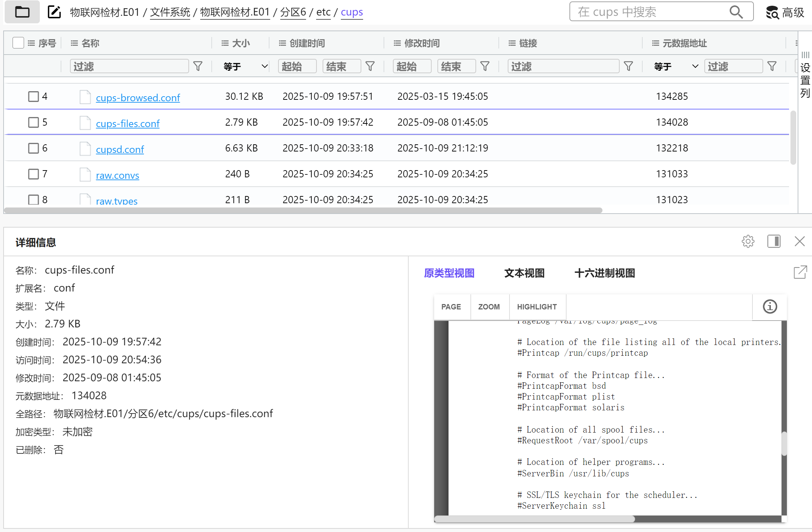
Task: Check the box for row 5 cups-files.conf
Action: click(x=33, y=122)
